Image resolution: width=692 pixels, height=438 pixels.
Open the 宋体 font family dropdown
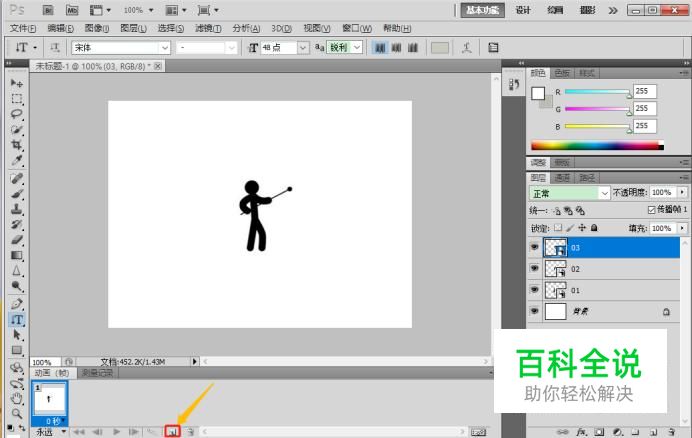point(165,47)
